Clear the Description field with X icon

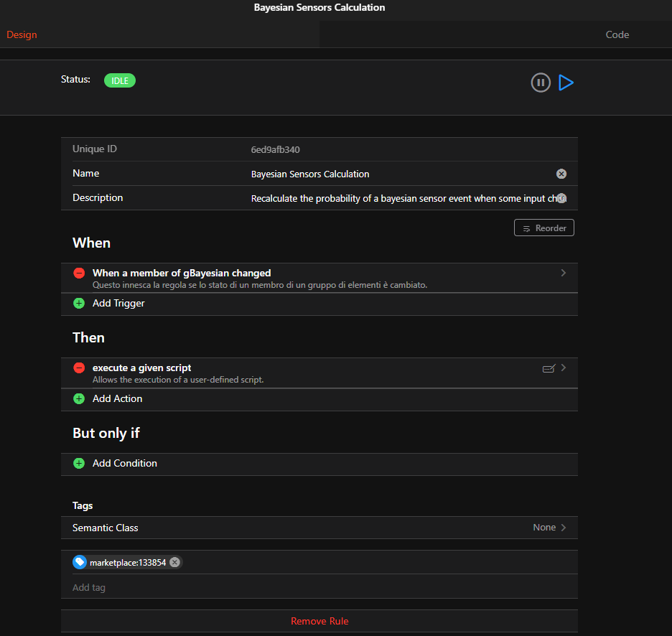(x=561, y=198)
